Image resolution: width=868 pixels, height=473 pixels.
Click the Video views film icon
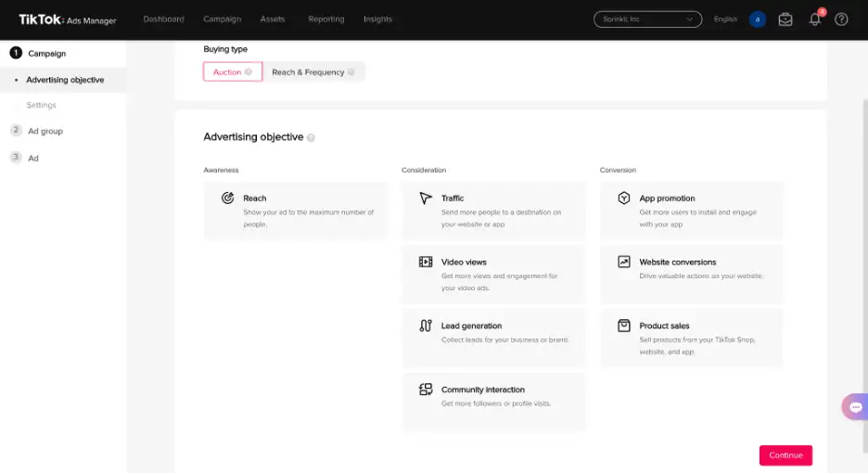click(425, 262)
